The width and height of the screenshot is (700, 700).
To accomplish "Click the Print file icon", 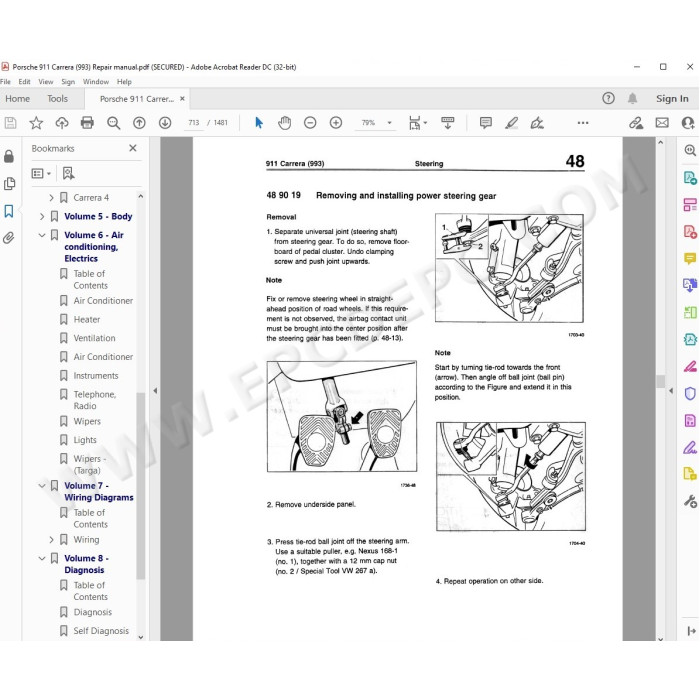I will tap(87, 122).
